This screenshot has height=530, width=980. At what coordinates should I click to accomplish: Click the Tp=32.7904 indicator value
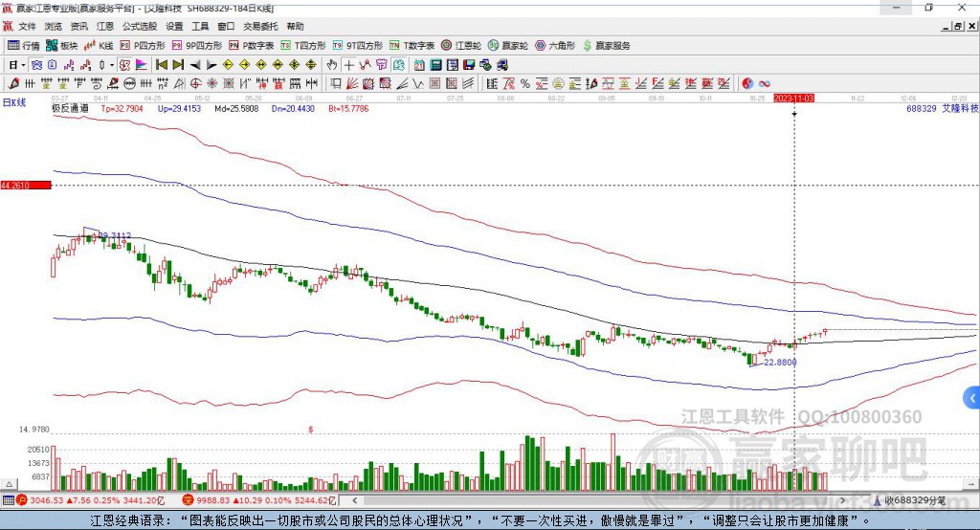(122, 108)
